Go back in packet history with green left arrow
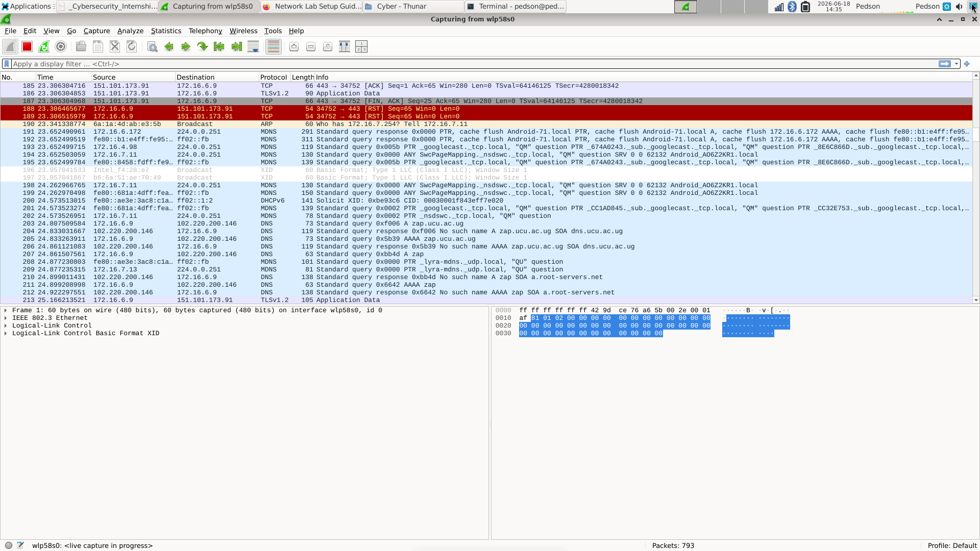980x551 pixels. 169,47
